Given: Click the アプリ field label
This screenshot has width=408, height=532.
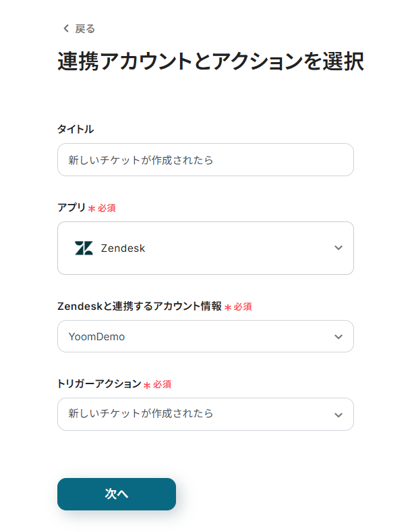Looking at the screenshot, I should coord(71,208).
